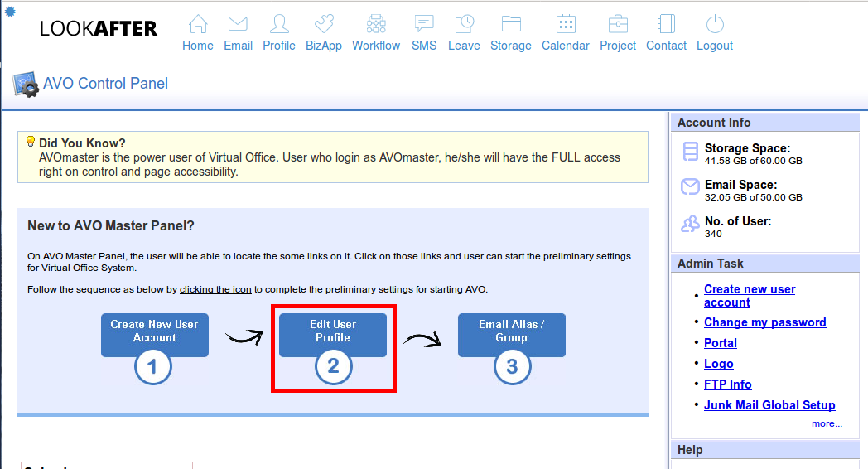Screen dimensions: 868x469
Task: Click the Account Info panel header
Action: click(x=765, y=123)
